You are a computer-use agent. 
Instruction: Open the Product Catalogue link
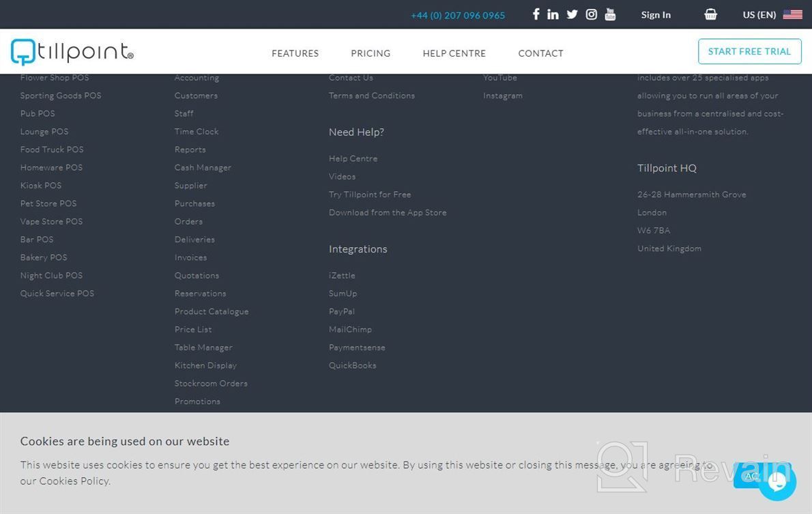pos(212,311)
